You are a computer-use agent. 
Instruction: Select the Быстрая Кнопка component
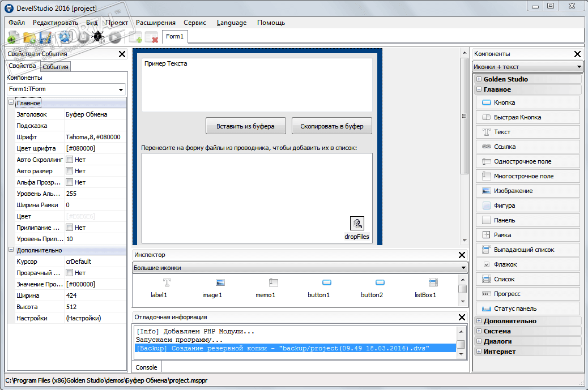[x=527, y=117]
